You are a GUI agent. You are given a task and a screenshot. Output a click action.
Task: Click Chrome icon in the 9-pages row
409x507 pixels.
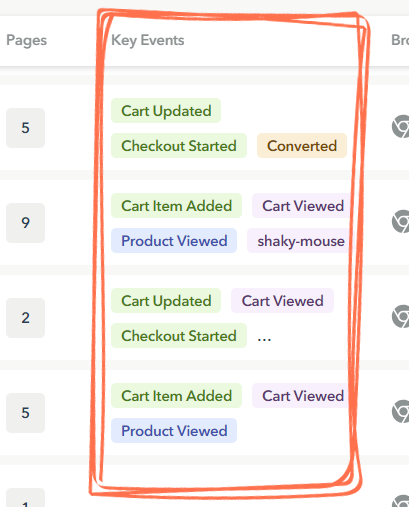pos(401,222)
